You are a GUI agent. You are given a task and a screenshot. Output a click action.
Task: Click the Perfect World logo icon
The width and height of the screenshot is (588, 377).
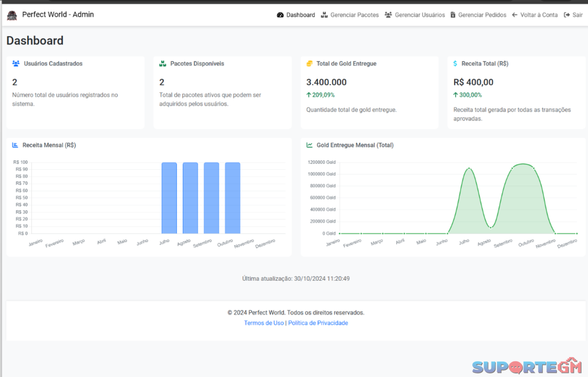coord(12,15)
